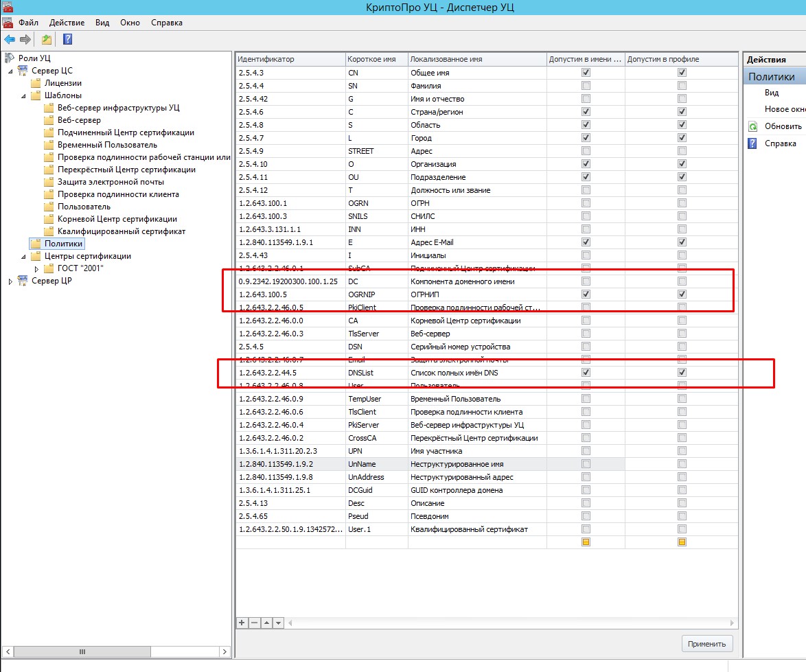Click table horizontal scroll right arrow
806x672 pixels.
(733, 623)
